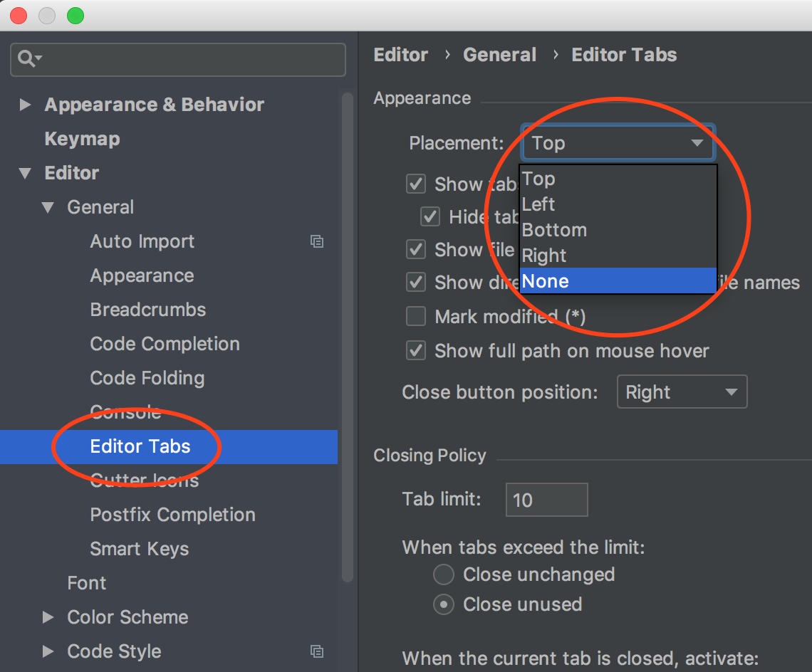The image size is (812, 672).
Task: Click the Tab limit field
Action: 547,500
